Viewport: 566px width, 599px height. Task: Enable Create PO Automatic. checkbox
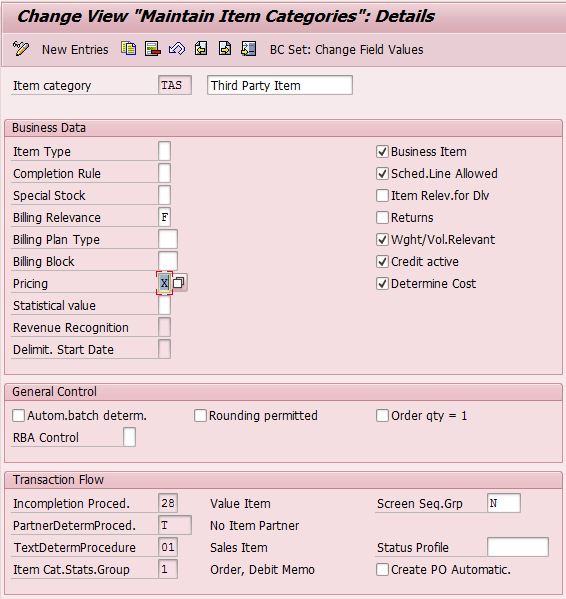[382, 570]
